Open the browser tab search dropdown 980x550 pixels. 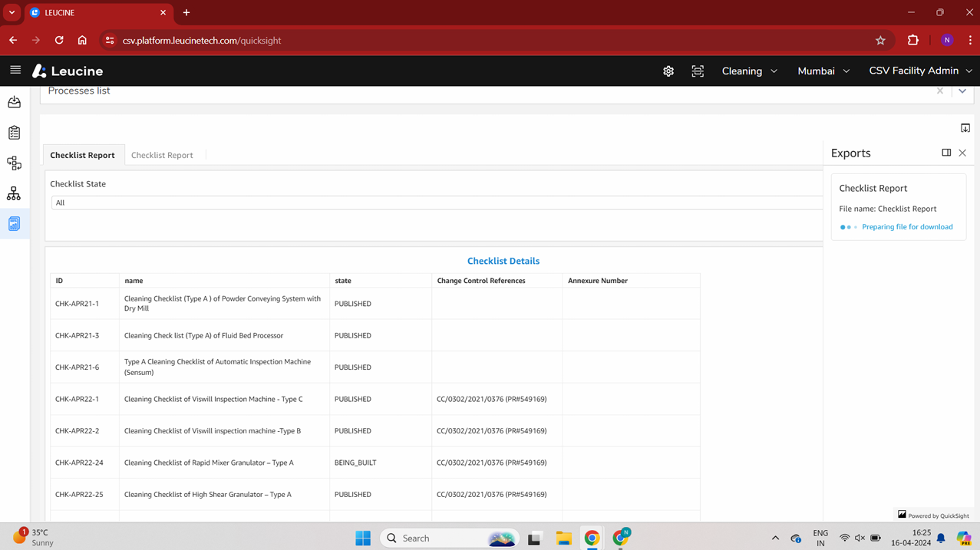point(12,13)
